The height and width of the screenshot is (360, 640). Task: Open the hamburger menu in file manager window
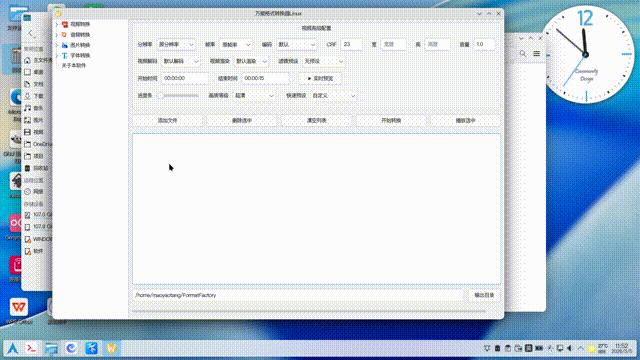(536, 53)
